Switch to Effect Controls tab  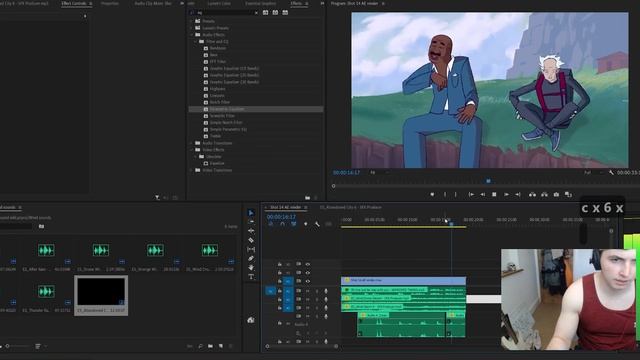73,3
